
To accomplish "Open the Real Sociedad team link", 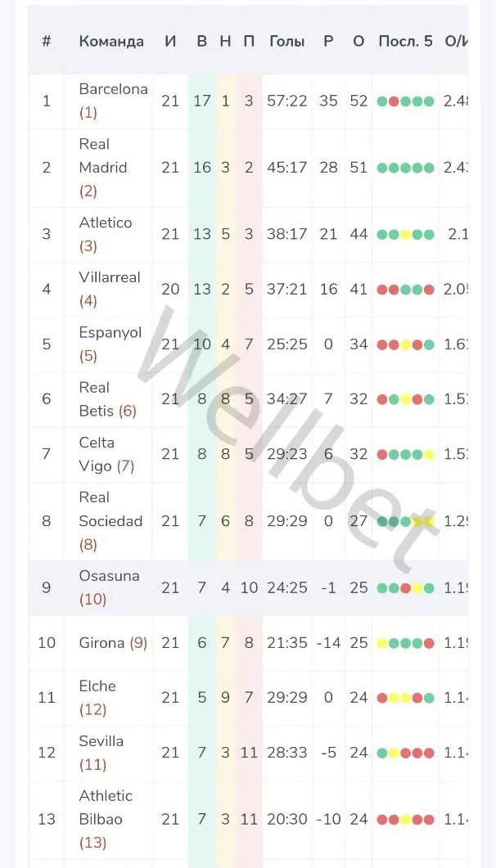I will (x=110, y=509).
